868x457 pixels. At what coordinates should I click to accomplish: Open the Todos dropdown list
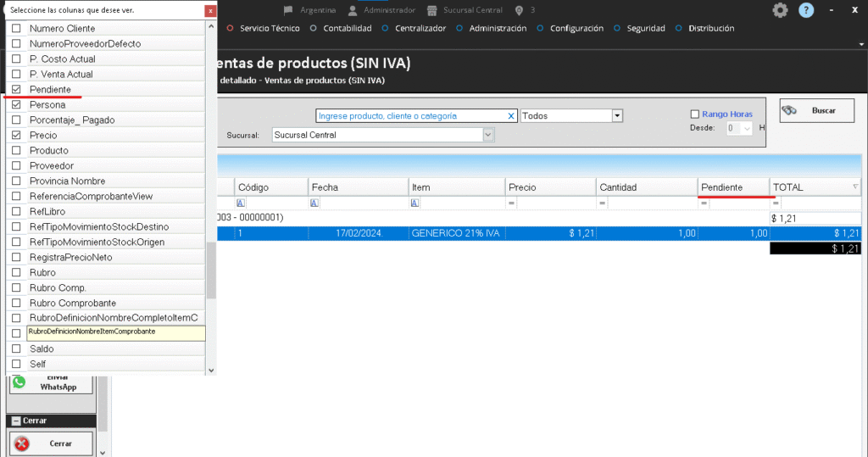tap(617, 116)
